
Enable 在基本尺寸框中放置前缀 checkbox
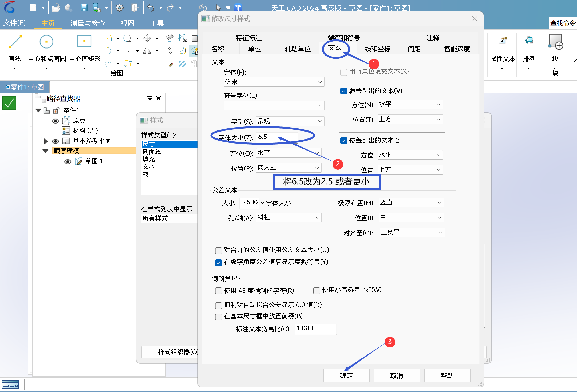219,317
